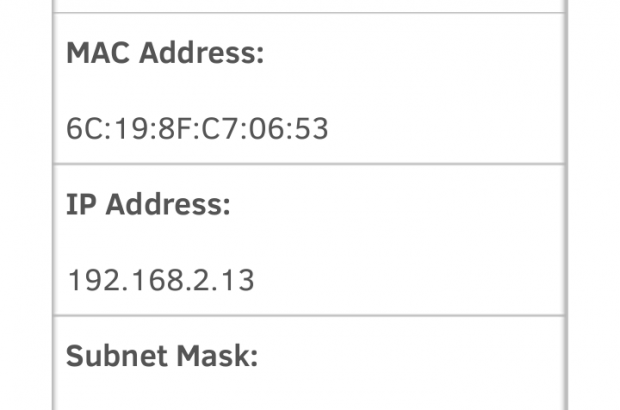Click the partially visible row above MAC Address
620x410 pixels.
pyautogui.click(x=310, y=5)
